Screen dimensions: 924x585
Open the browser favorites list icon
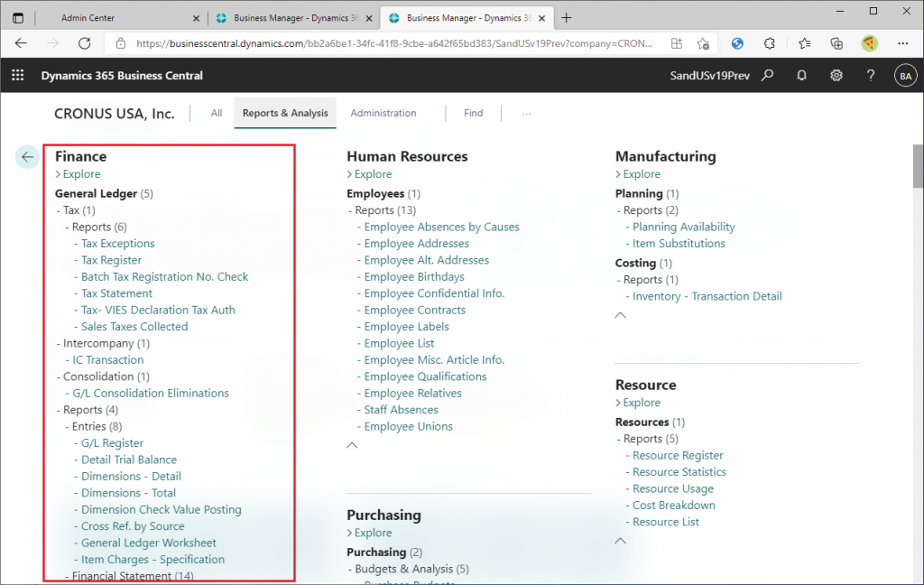(x=804, y=43)
